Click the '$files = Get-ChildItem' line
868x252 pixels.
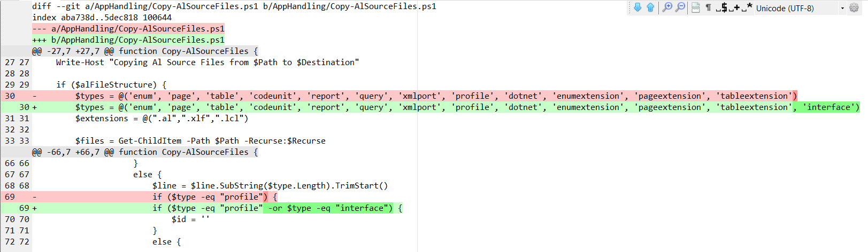[x=200, y=141]
